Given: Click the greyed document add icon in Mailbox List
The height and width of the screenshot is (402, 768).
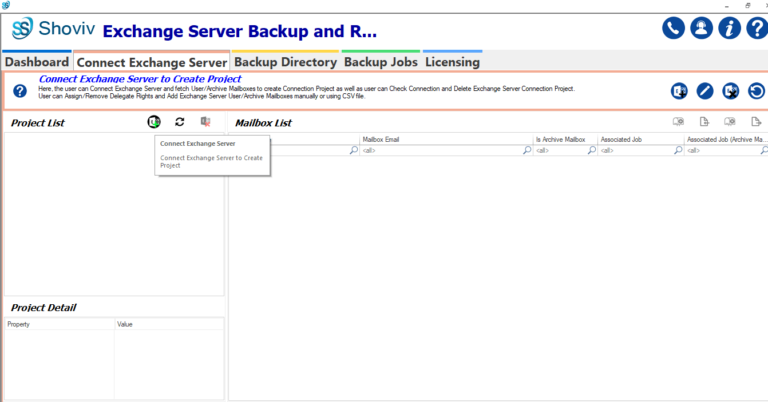Looking at the screenshot, I should [704, 121].
